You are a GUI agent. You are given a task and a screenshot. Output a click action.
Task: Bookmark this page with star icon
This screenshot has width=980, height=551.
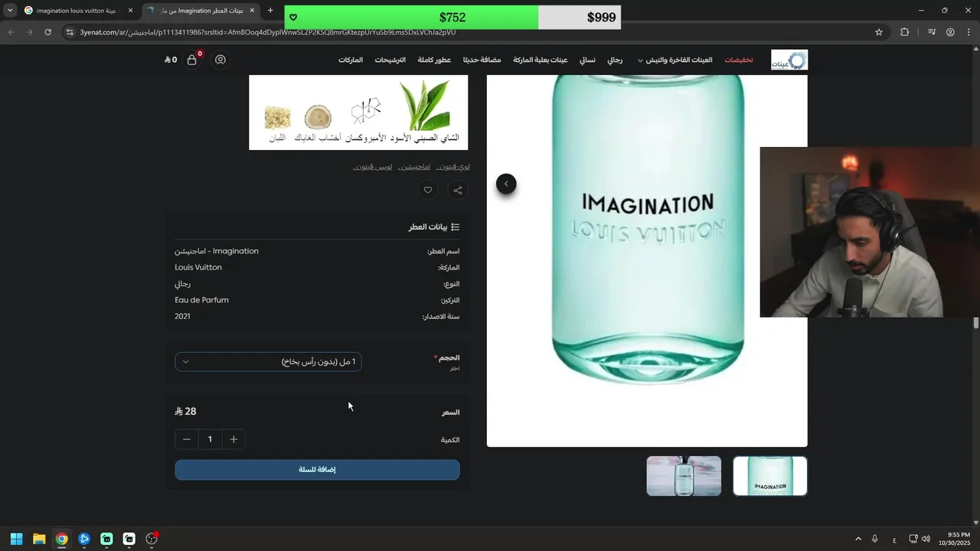click(x=879, y=32)
